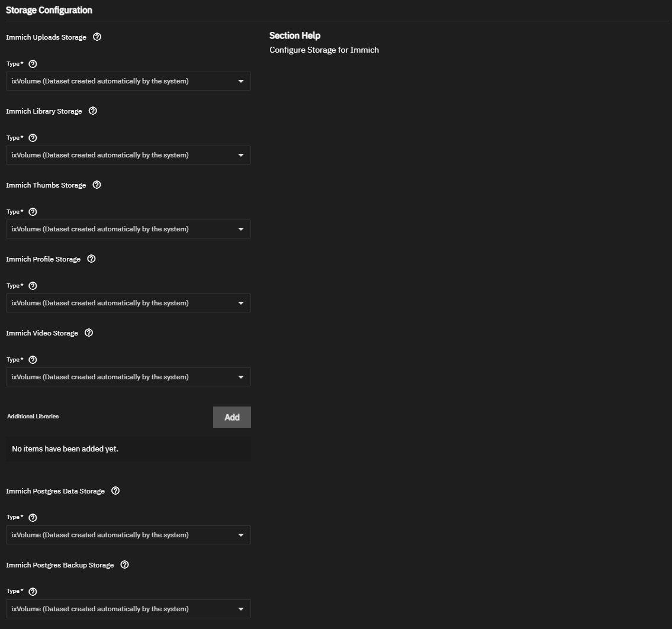Click Type help icon under Immich Video Storage
The image size is (672, 629).
33,360
